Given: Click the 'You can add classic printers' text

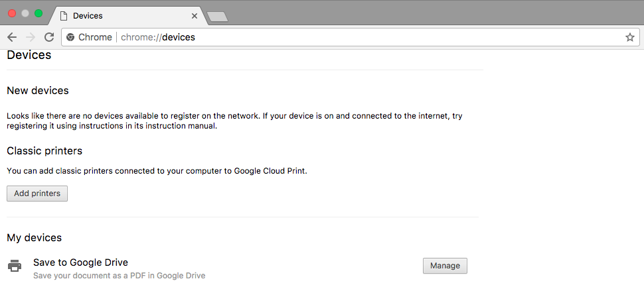Looking at the screenshot, I should pyautogui.click(x=157, y=170).
